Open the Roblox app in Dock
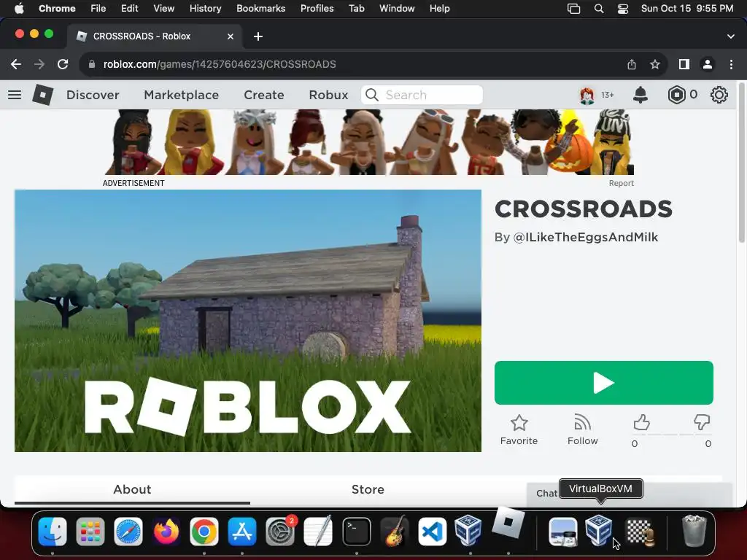 tap(508, 523)
